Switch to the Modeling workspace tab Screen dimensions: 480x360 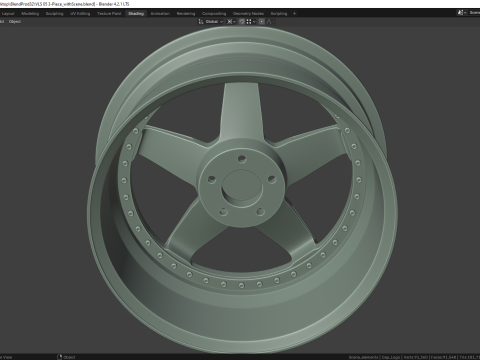(x=30, y=14)
